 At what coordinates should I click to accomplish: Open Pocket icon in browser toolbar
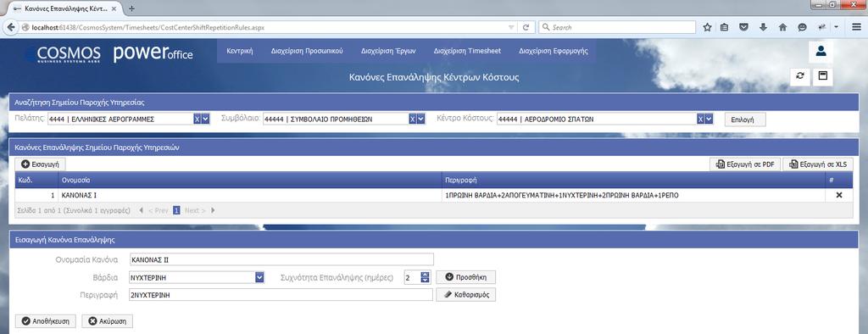coord(744,27)
